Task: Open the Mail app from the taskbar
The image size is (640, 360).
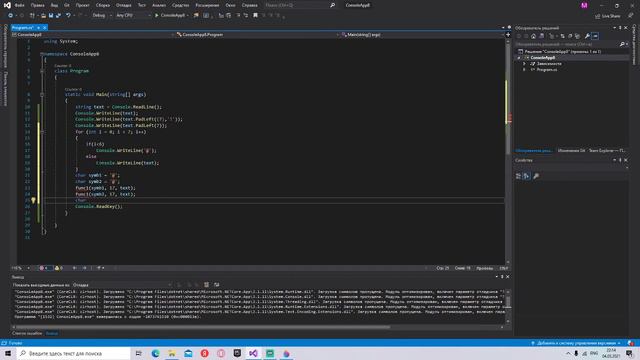Action: point(188,353)
